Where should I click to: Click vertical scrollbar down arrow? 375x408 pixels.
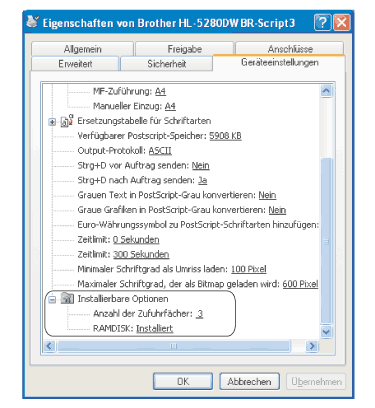(326, 332)
